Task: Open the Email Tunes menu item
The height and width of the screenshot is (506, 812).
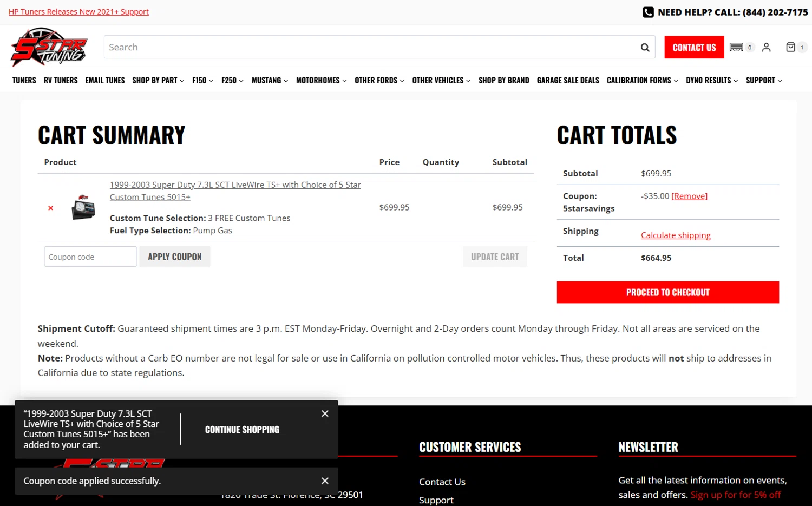Action: point(105,80)
